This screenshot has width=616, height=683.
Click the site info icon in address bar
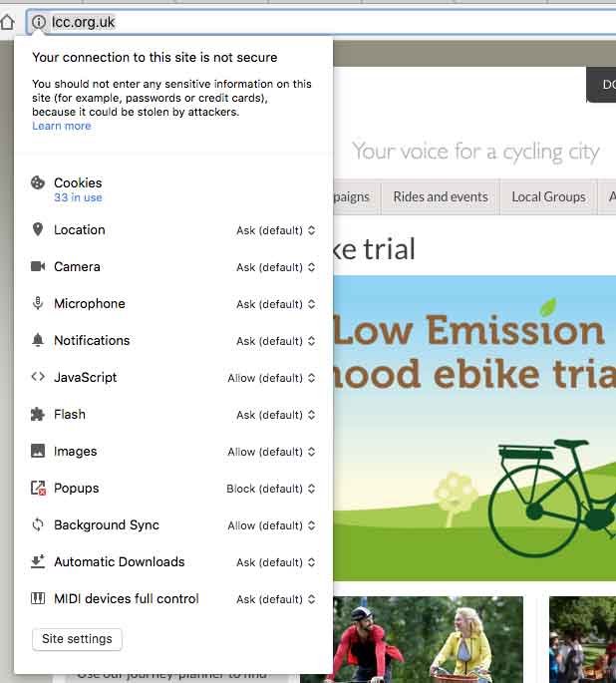point(39,22)
